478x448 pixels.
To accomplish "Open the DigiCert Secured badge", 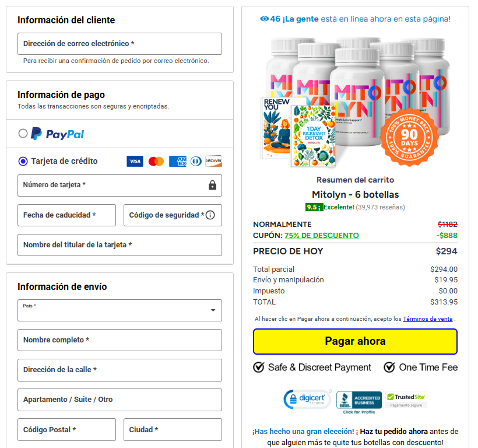I will 307,399.
